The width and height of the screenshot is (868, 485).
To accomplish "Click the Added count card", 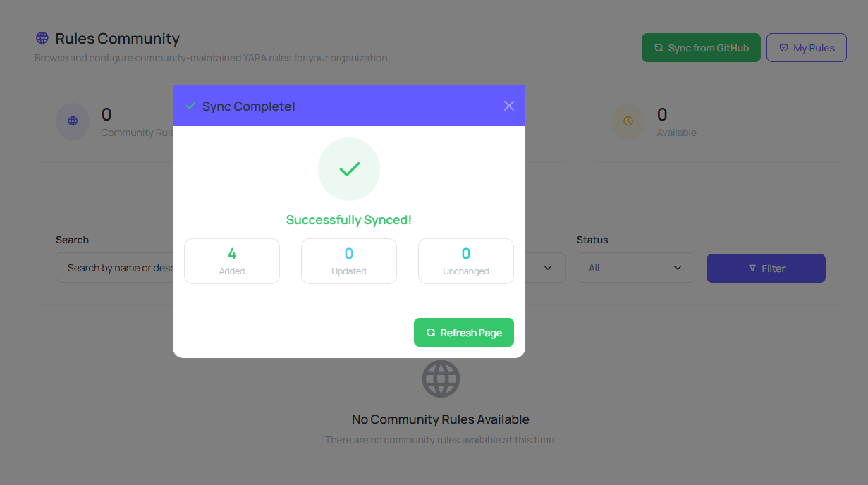I will 232,261.
